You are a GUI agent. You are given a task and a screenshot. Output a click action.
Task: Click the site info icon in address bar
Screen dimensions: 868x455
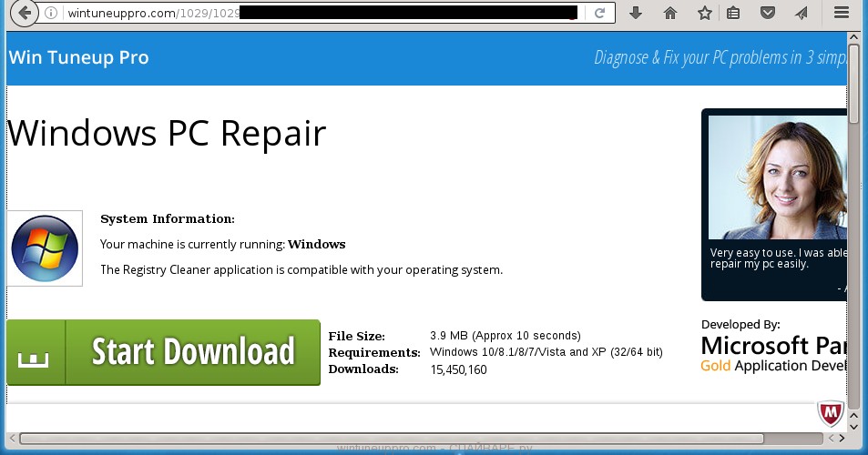pos(51,14)
